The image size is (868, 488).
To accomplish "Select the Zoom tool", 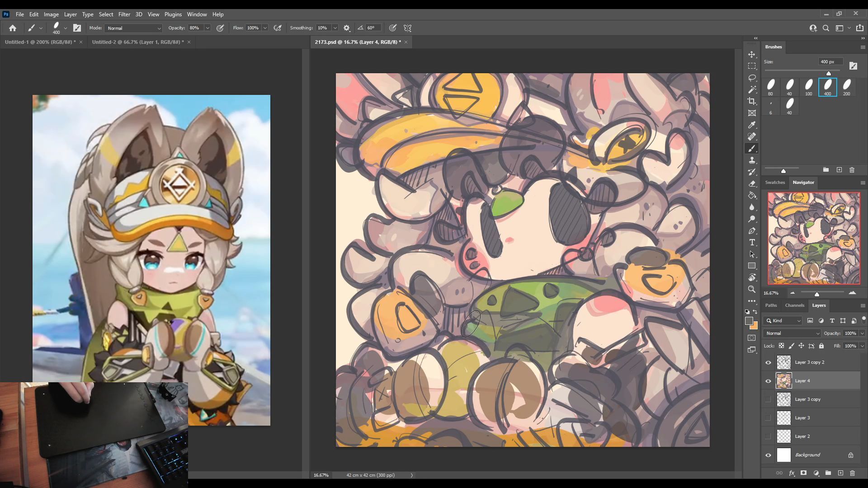I will click(752, 289).
